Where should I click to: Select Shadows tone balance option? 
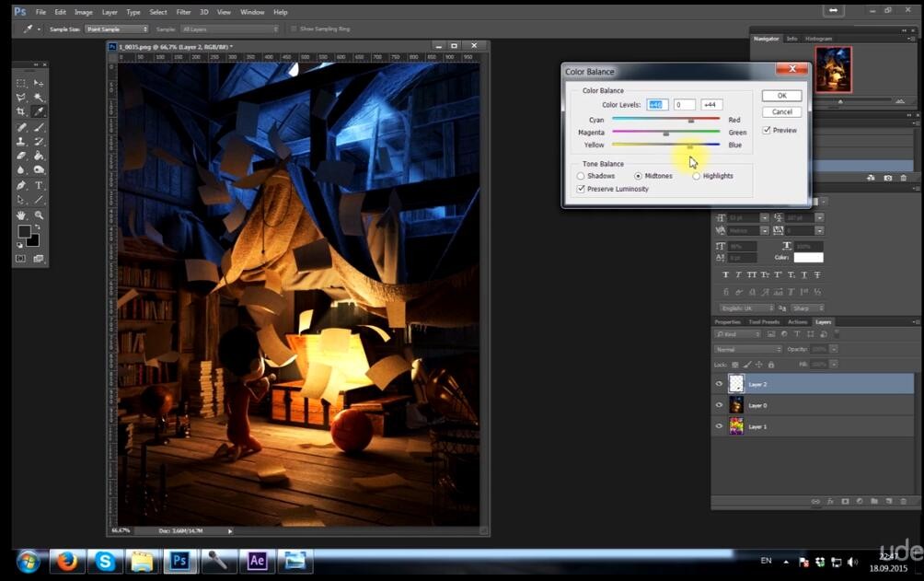pos(581,177)
